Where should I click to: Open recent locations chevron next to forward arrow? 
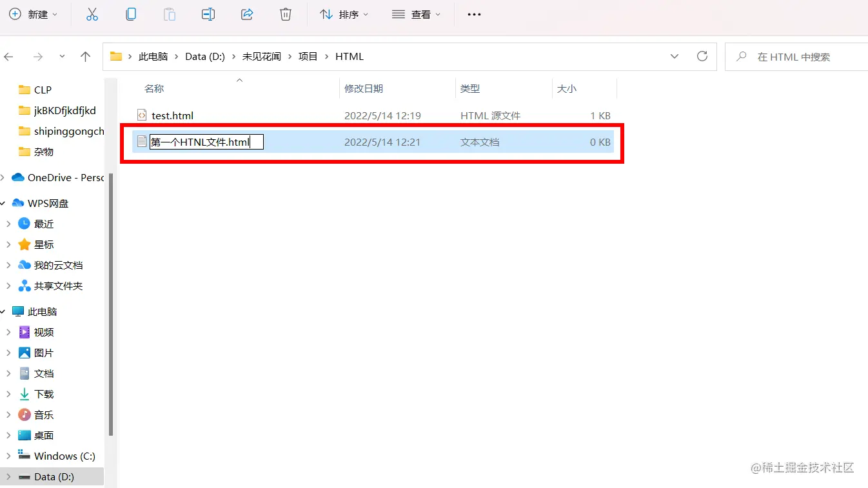point(62,57)
